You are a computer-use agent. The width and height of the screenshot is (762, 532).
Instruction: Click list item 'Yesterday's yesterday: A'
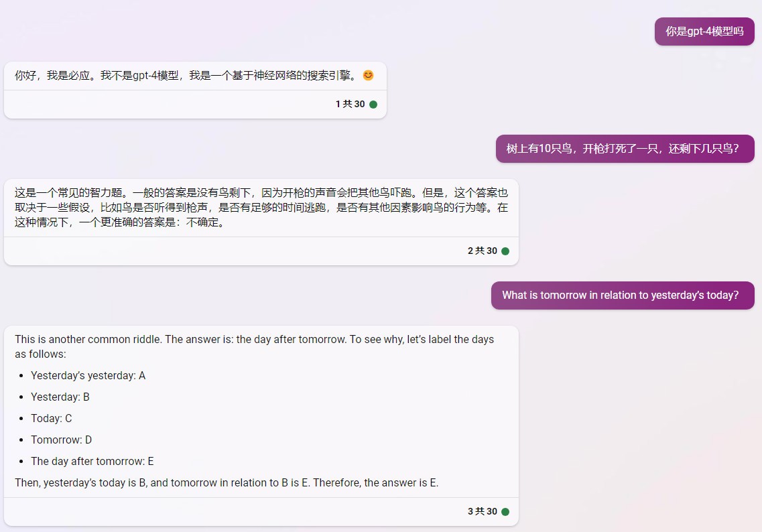(x=88, y=376)
